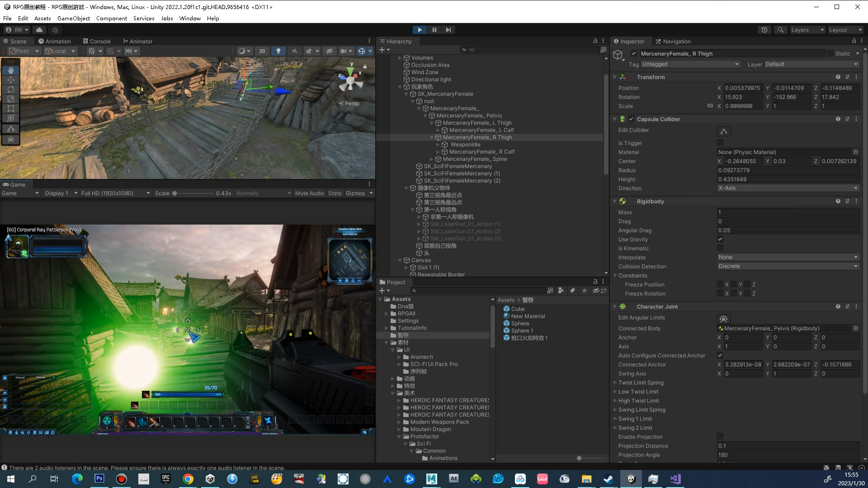This screenshot has height=488, width=868.
Task: Click the Play button in toolbar
Action: click(x=420, y=30)
